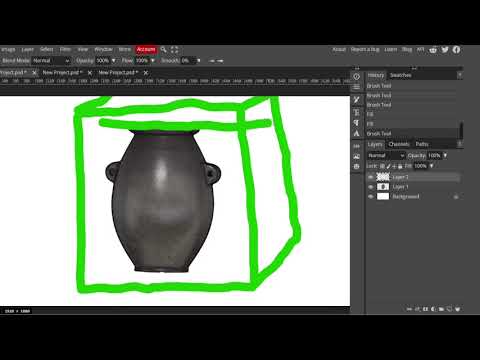Open the Blend Mode Normal dropdown
This screenshot has height=360, width=480.
pyautogui.click(x=51, y=61)
